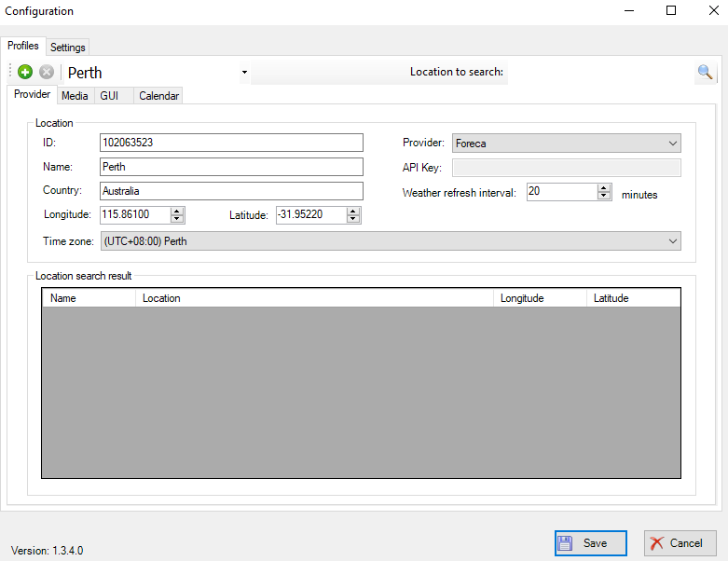Increase the weather refresh interval
This screenshot has width=728, height=561.
coord(604,188)
